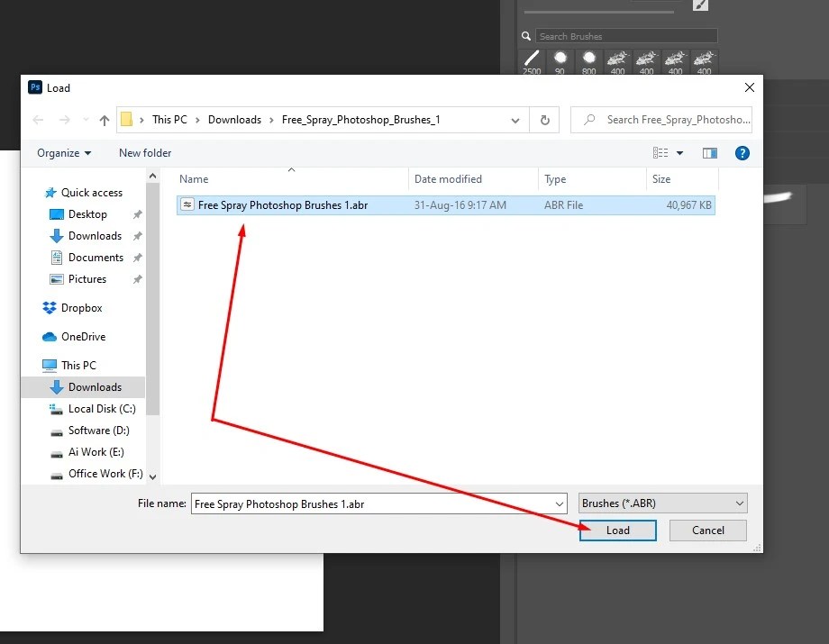The image size is (829, 644).
Task: Open the Brushes (*.ABR) file type dropdown
Action: 662,503
